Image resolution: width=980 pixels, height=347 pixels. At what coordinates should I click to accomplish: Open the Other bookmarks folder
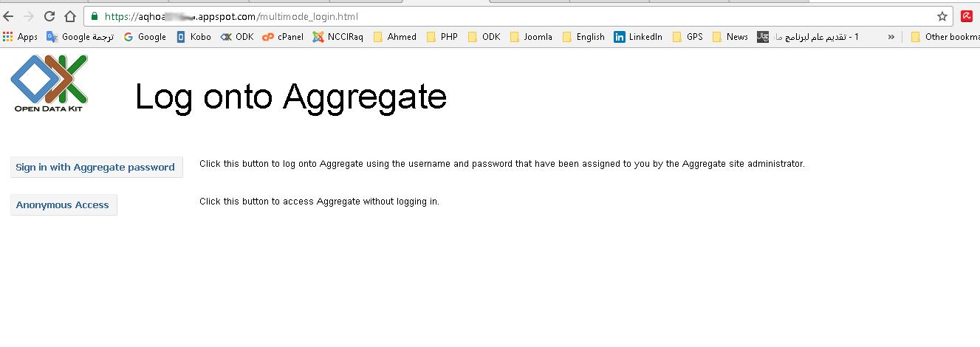pos(945,37)
